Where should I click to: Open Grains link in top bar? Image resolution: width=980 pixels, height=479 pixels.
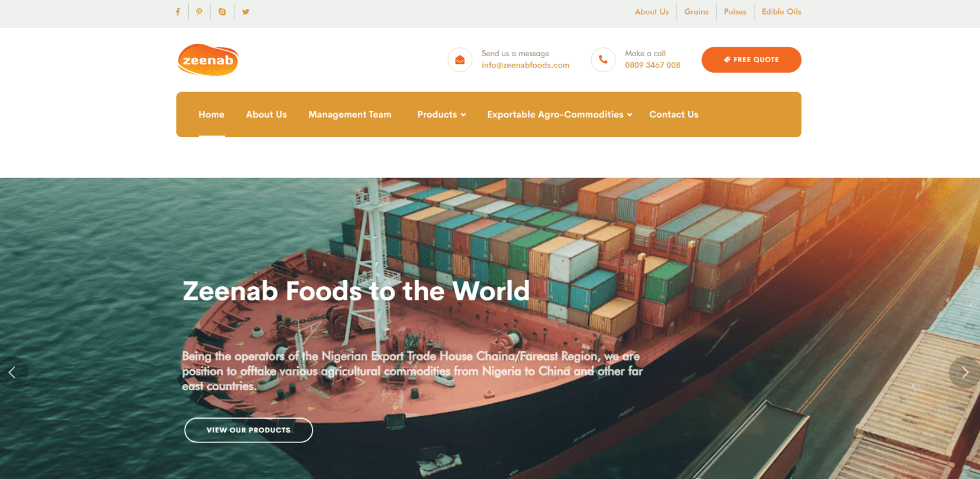[696, 12]
